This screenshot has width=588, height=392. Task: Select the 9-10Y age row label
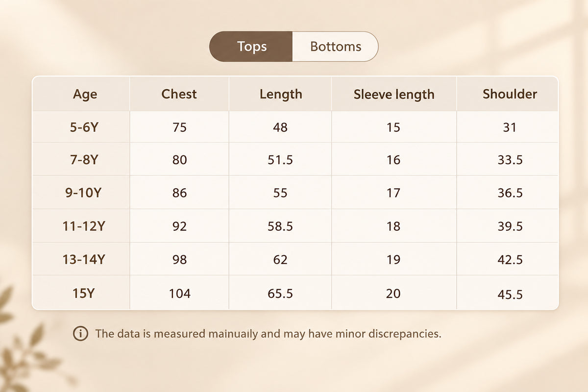[83, 193]
